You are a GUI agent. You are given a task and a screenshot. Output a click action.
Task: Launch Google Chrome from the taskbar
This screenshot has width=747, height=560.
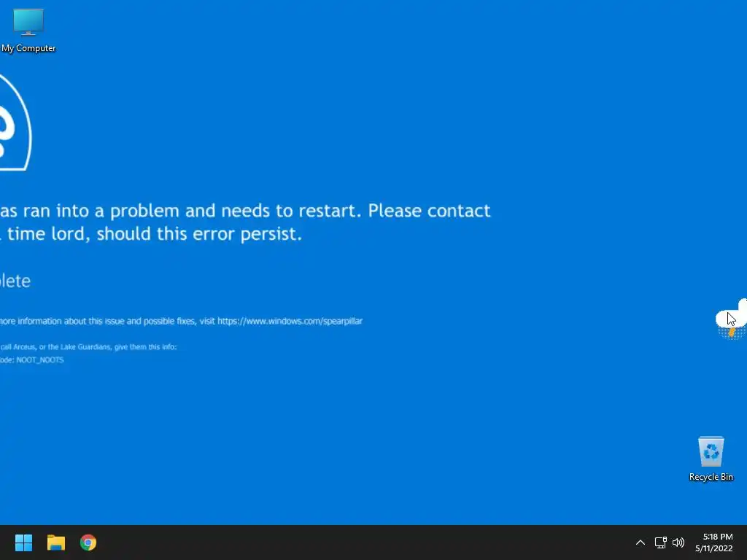[88, 542]
